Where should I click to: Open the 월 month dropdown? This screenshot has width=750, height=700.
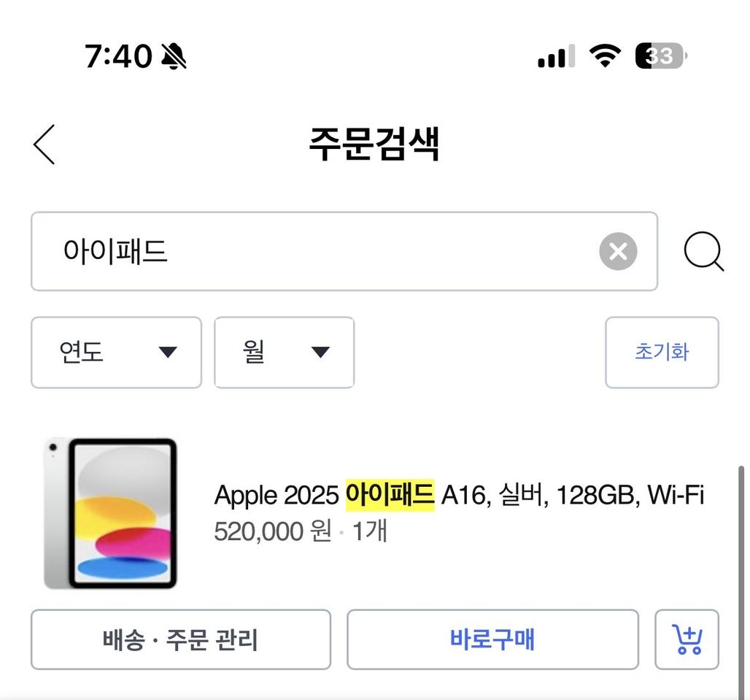(x=284, y=353)
